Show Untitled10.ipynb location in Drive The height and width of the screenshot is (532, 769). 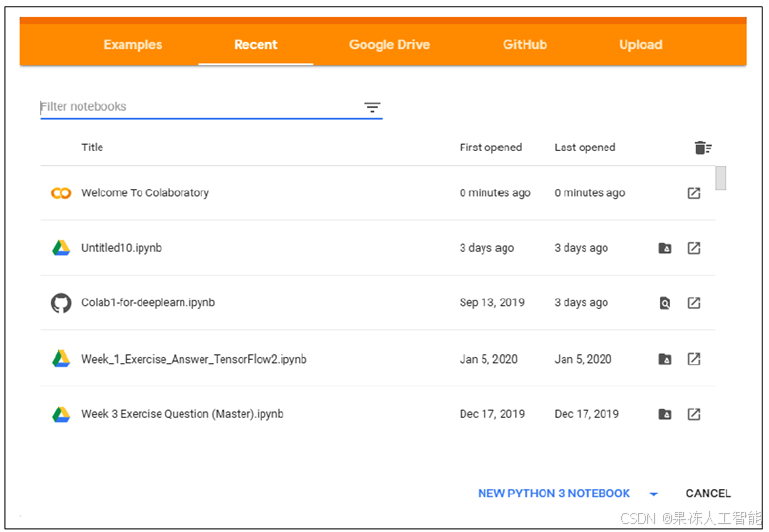click(665, 248)
